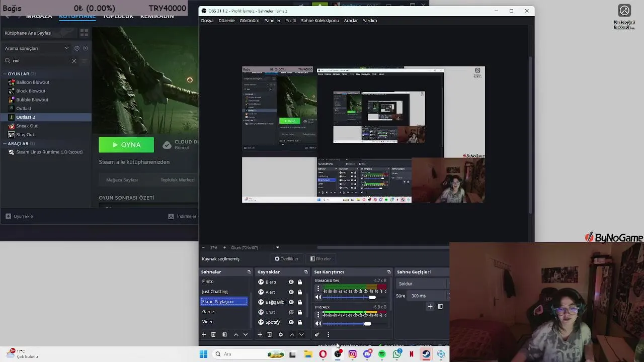Open recent activity clock icon in Steam

pyautogui.click(x=76, y=48)
